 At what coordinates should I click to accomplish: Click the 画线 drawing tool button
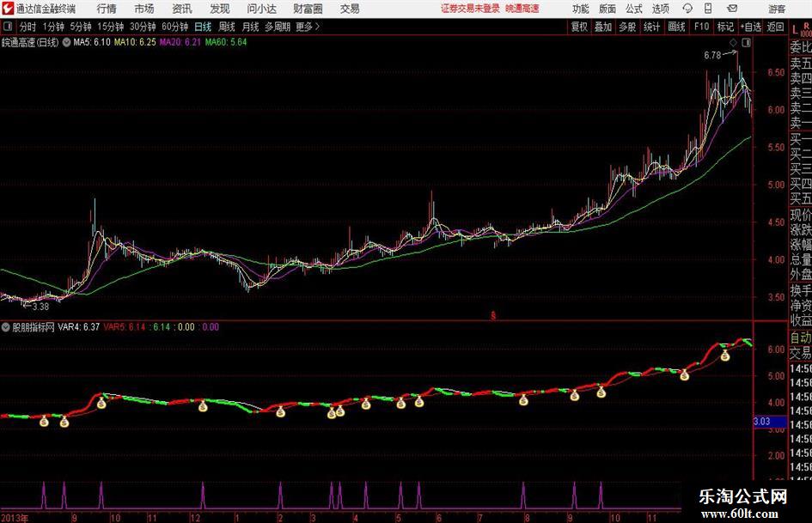[676, 27]
